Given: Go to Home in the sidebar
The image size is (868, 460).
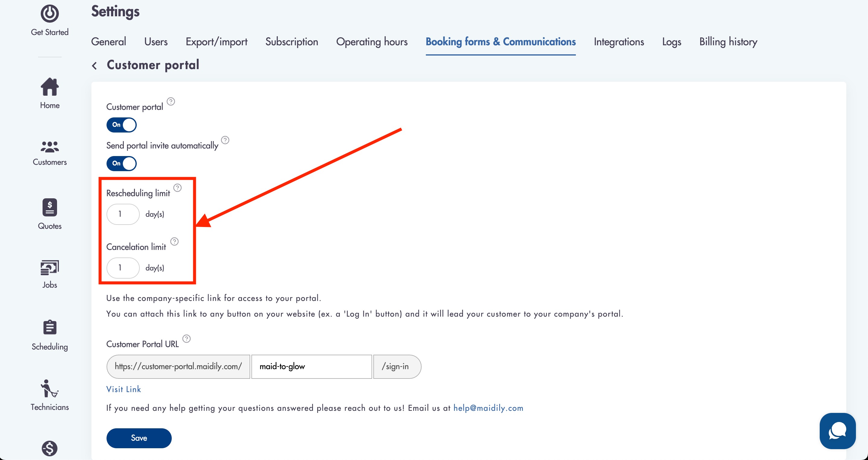Looking at the screenshot, I should pyautogui.click(x=49, y=93).
